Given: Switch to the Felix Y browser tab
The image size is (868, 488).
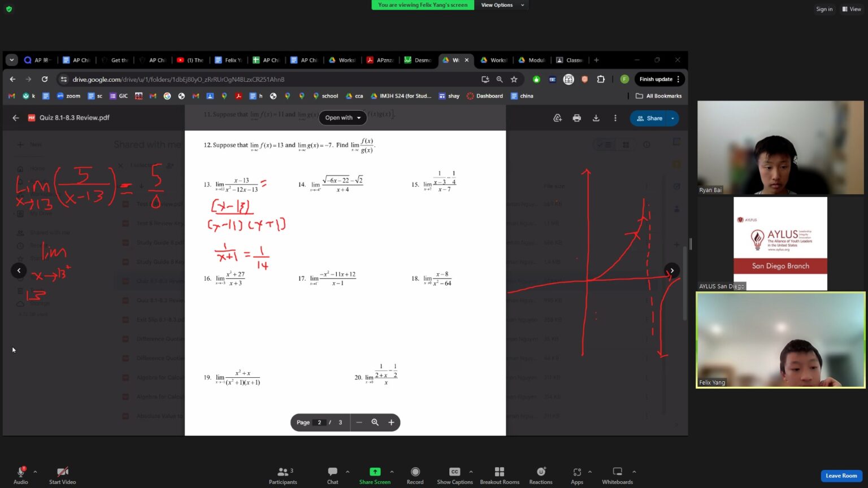Looking at the screenshot, I should [228, 60].
